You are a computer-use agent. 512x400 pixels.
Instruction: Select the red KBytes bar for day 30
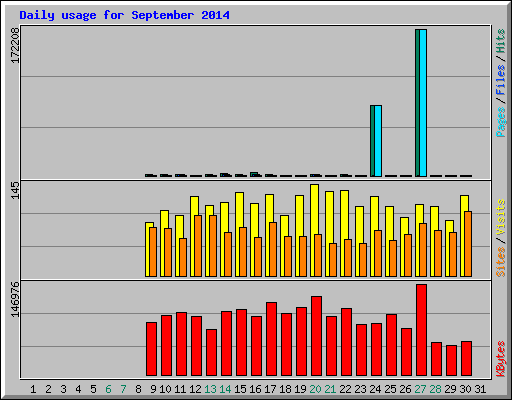466,359
